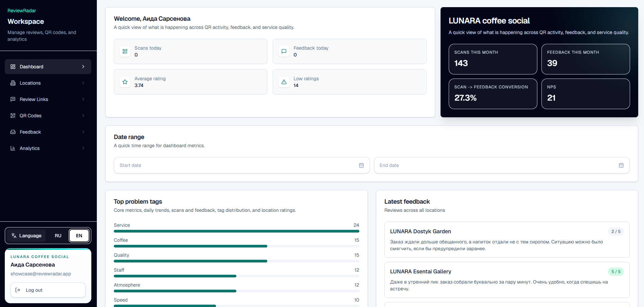Log out of the workspace

pyautogui.click(x=48, y=290)
